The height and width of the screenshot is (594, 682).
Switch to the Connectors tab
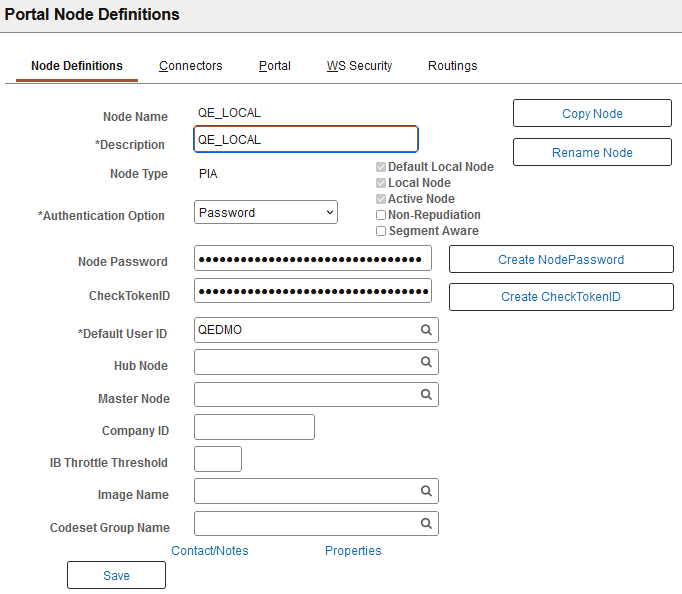tap(190, 66)
